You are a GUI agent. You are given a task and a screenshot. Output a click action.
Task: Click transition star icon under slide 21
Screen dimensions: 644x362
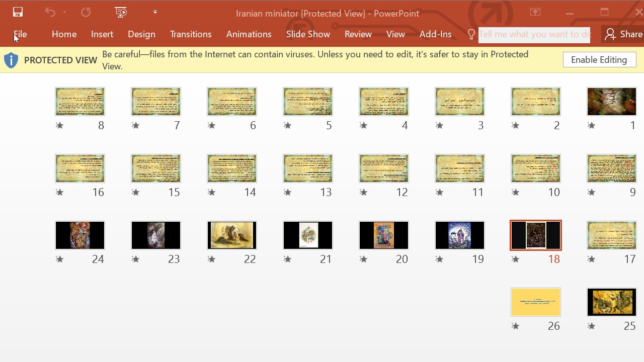(287, 259)
